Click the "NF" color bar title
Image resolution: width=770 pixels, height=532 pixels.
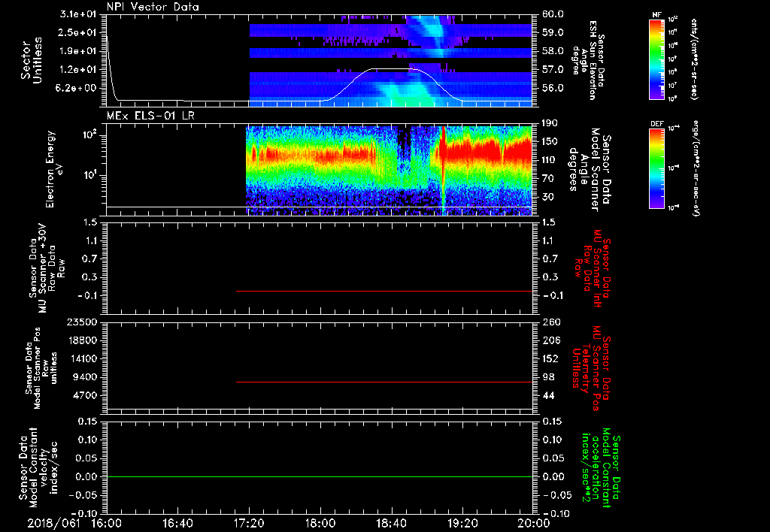click(657, 15)
